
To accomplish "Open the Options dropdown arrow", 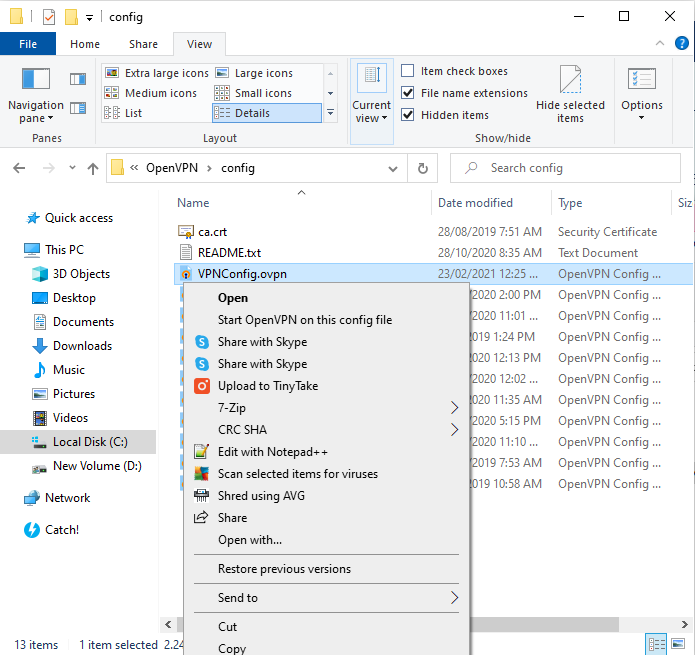I will (641, 118).
